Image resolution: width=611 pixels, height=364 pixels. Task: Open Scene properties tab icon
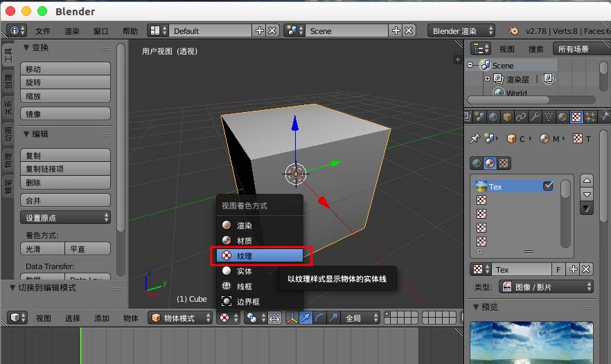pyautogui.click(x=480, y=117)
